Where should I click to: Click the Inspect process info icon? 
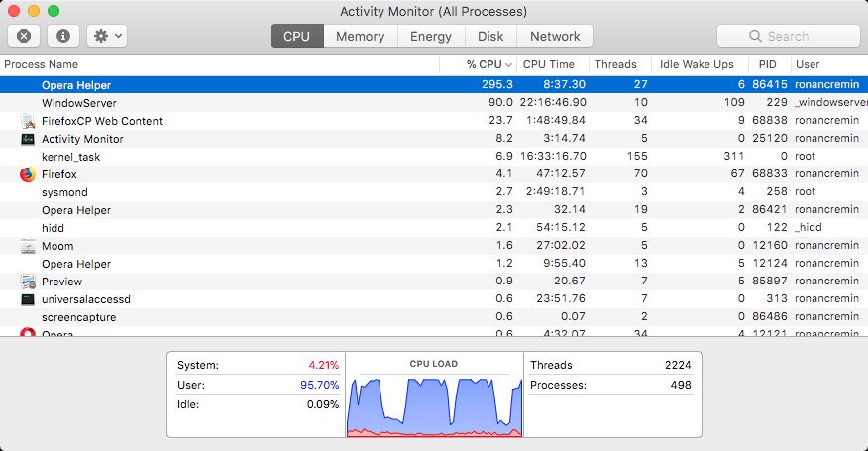click(63, 36)
